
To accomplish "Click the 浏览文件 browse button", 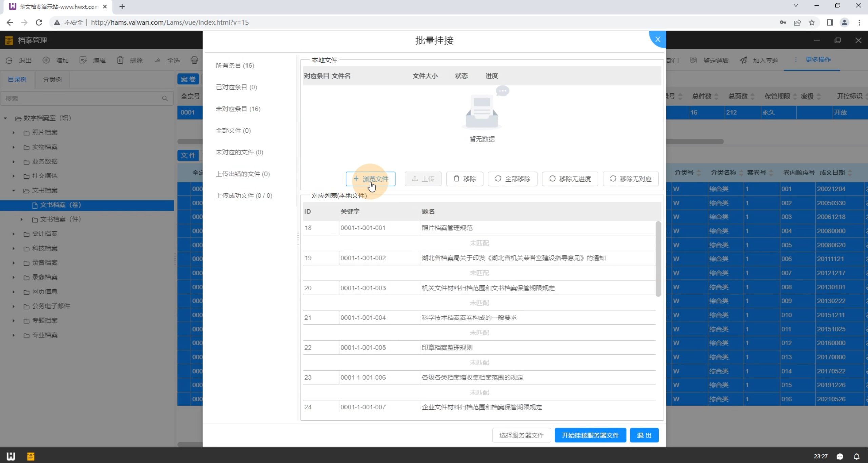I will click(370, 179).
